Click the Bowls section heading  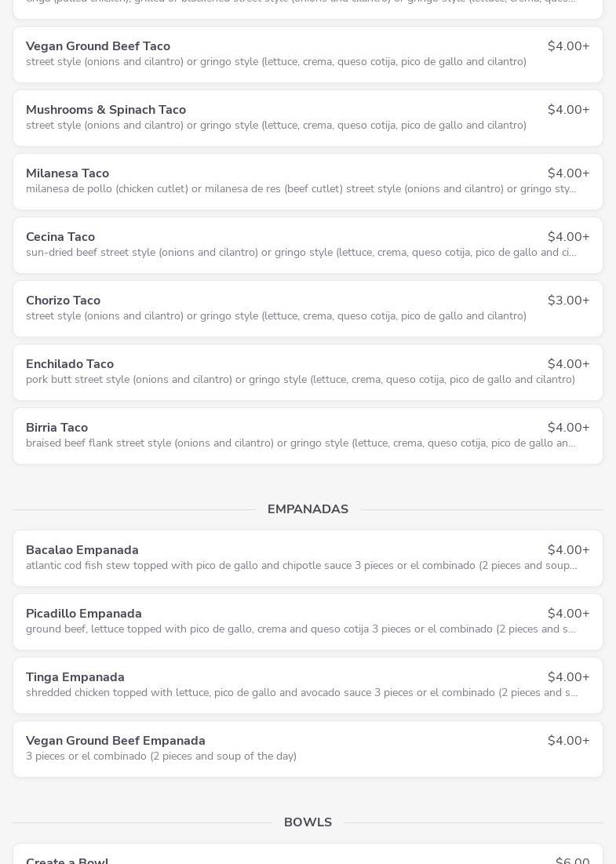(308, 822)
